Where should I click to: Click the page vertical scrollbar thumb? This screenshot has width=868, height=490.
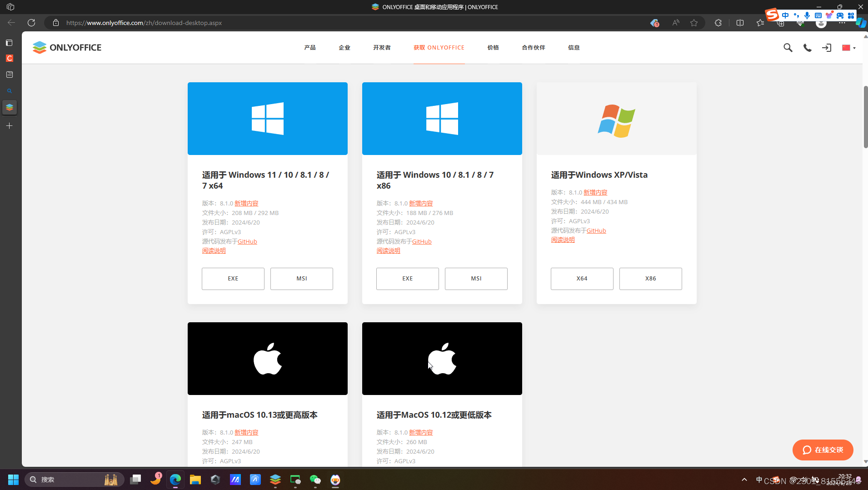(865, 117)
